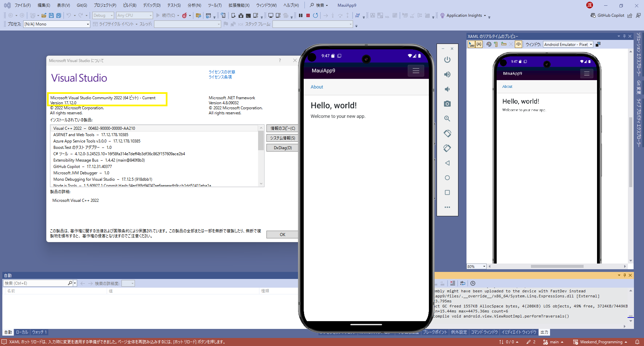Open the ファイル(F) menu
The image size is (644, 346).
point(22,5)
